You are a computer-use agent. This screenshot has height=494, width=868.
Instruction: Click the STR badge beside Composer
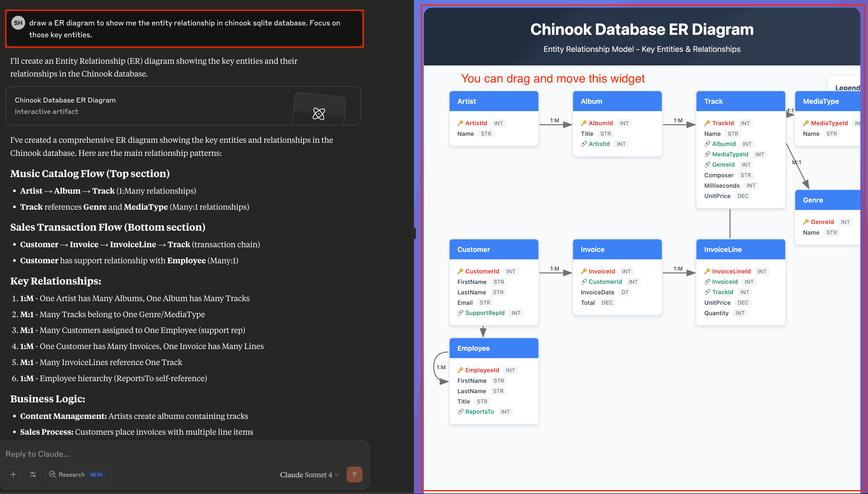point(746,175)
